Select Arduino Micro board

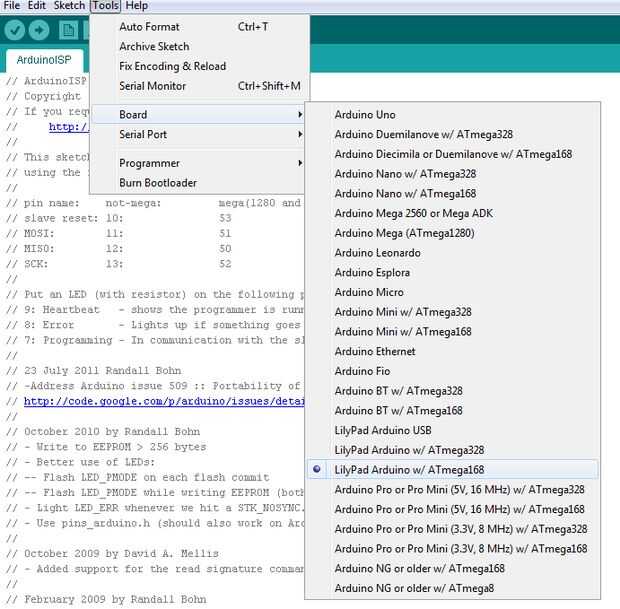[452, 293]
